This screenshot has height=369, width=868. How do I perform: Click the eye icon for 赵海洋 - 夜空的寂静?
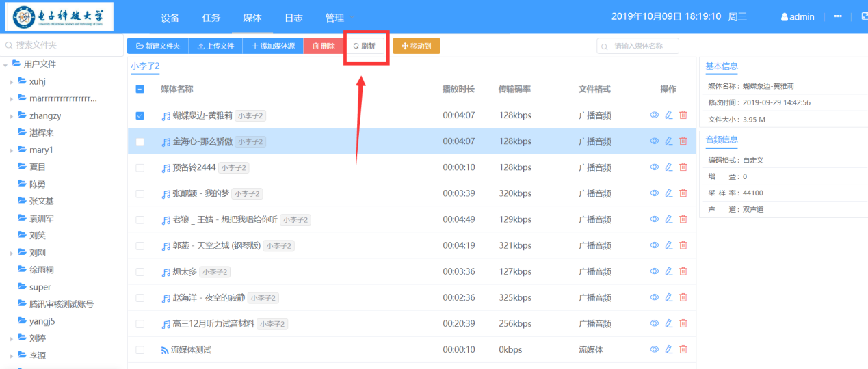[654, 298]
